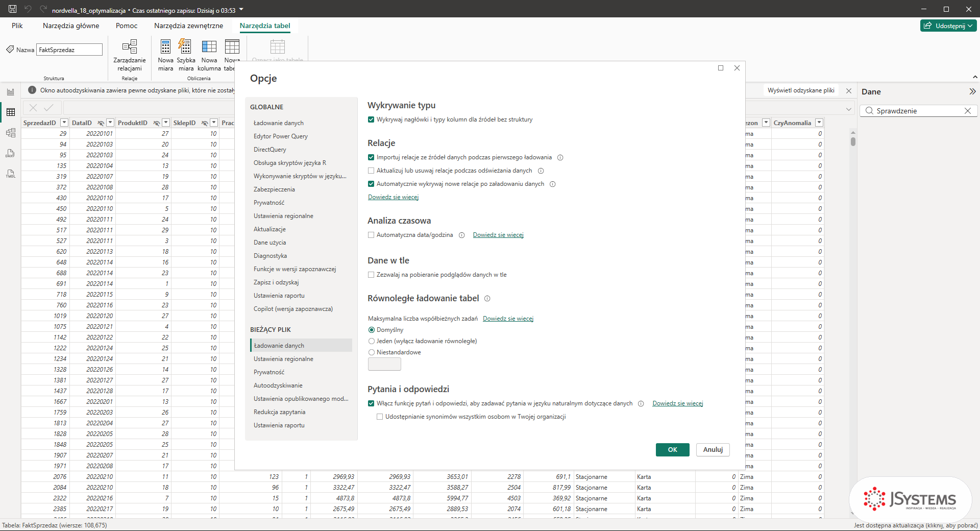Open TMDL view in left sidebar

point(11,174)
